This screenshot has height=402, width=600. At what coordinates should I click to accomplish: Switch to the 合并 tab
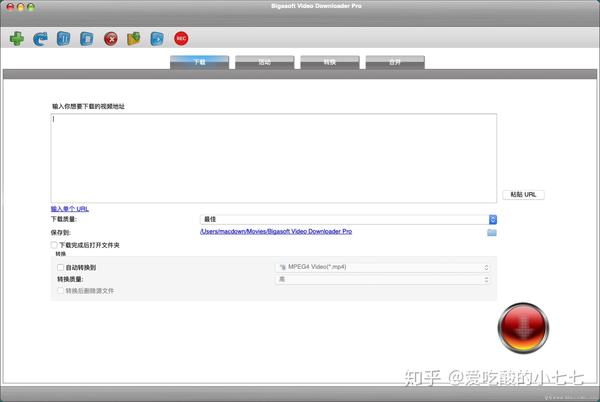click(395, 62)
